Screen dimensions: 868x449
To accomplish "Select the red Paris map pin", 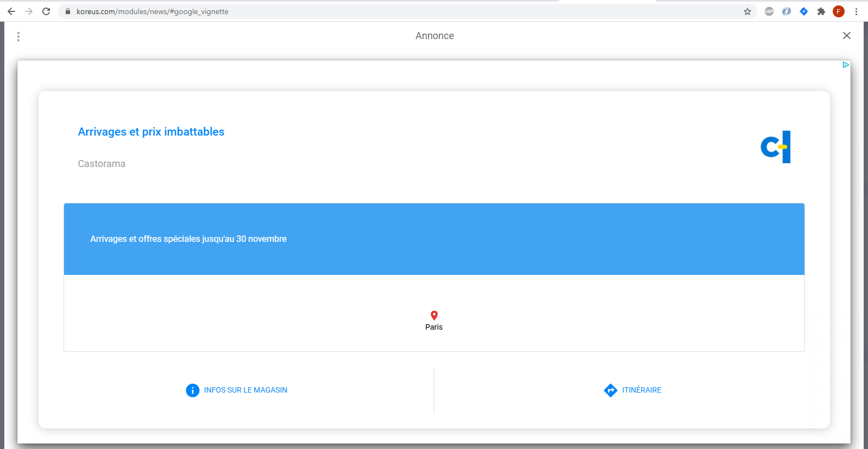I will (434, 316).
